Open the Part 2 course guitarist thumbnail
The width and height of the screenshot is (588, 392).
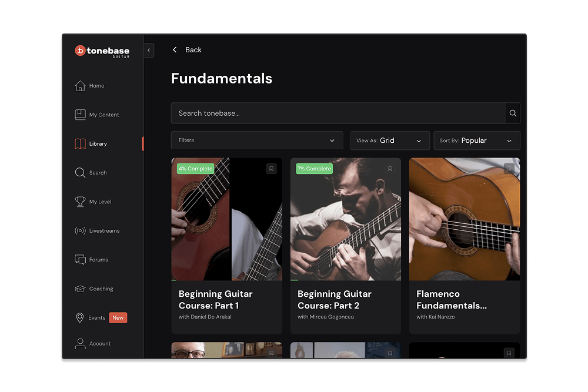pos(345,219)
